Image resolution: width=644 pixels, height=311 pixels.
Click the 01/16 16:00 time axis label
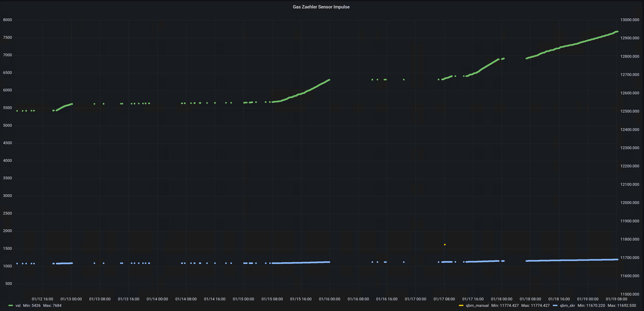click(387, 299)
